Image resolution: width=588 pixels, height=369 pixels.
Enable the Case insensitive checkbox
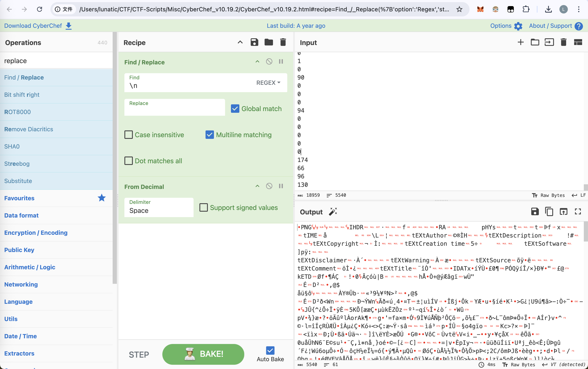pyautogui.click(x=129, y=135)
